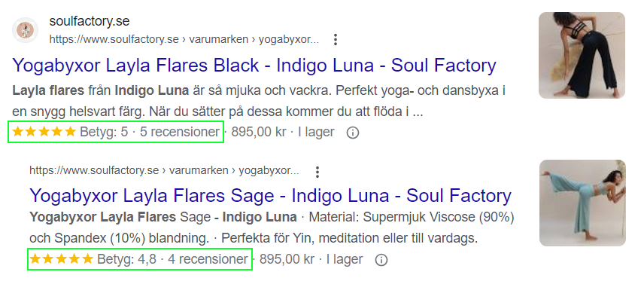Open the black flared pants thumbnail

pyautogui.click(x=582, y=55)
